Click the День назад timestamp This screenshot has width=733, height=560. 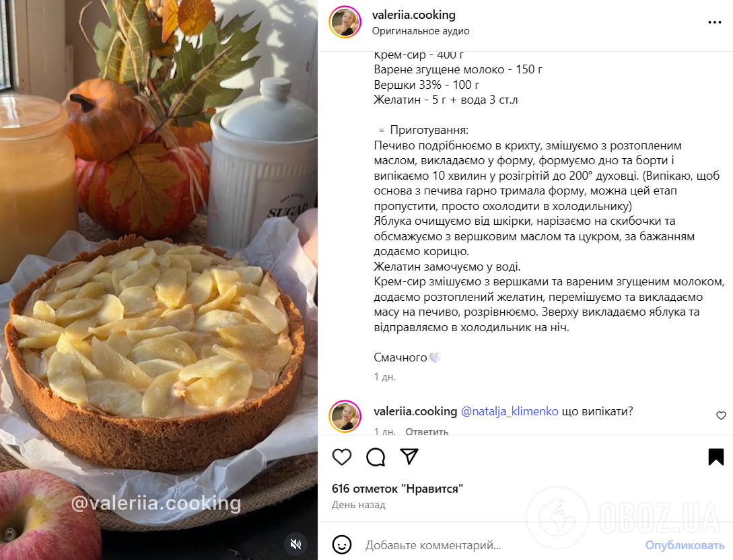click(x=359, y=505)
